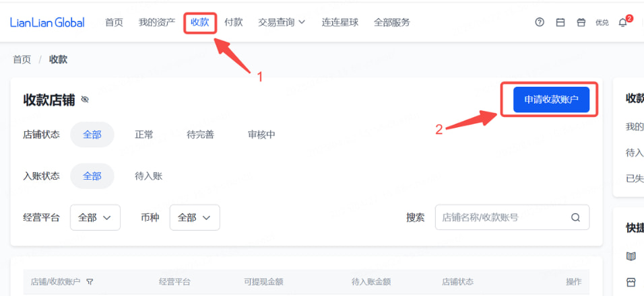Open the 经营平台 dropdown

click(95, 217)
